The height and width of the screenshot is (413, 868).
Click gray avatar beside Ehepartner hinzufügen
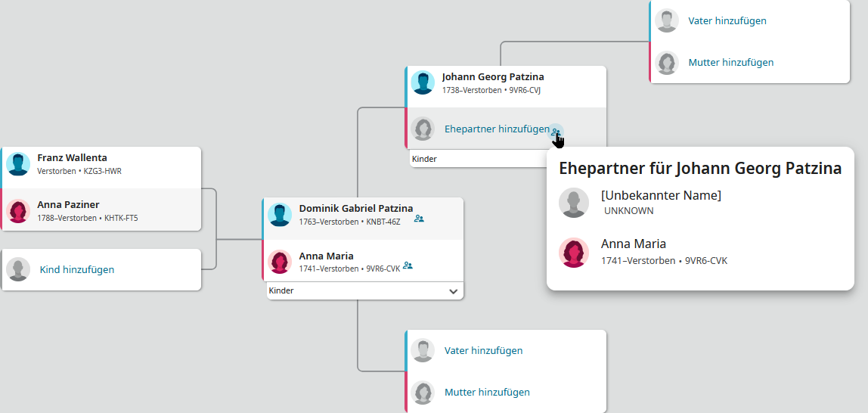(x=423, y=129)
